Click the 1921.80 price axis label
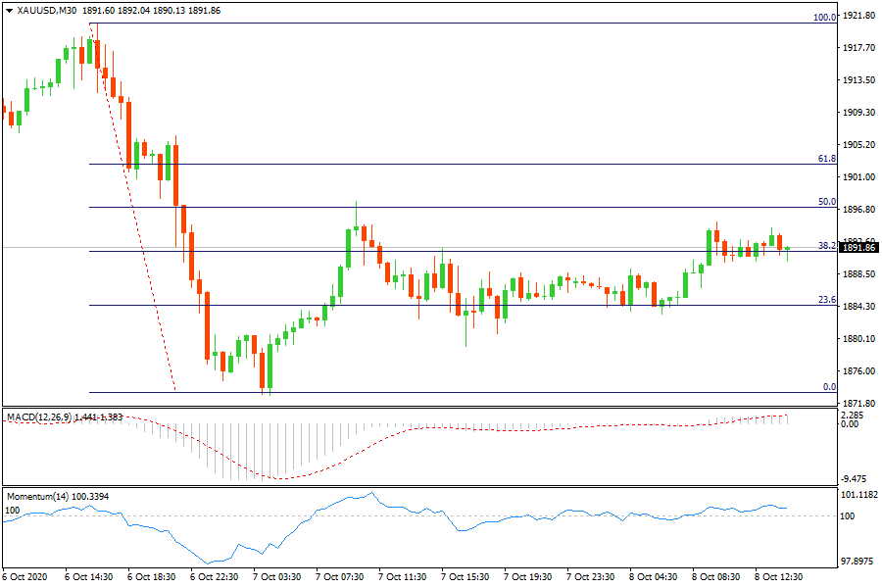 click(x=858, y=17)
